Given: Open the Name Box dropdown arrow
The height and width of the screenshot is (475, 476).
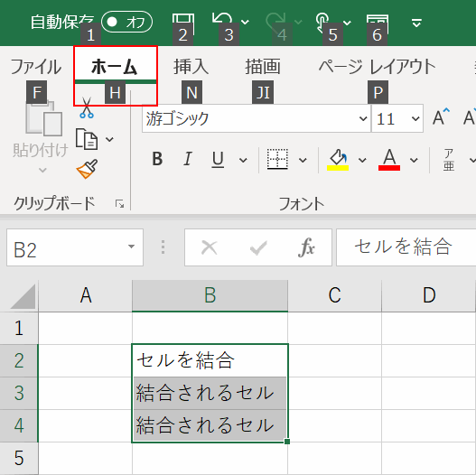Looking at the screenshot, I should pos(131,247).
